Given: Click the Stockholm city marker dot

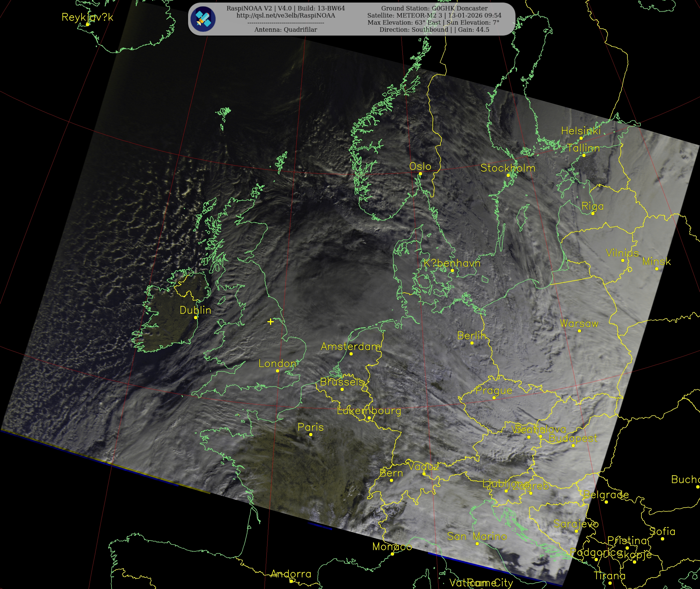Looking at the screenshot, I should coord(508,175).
